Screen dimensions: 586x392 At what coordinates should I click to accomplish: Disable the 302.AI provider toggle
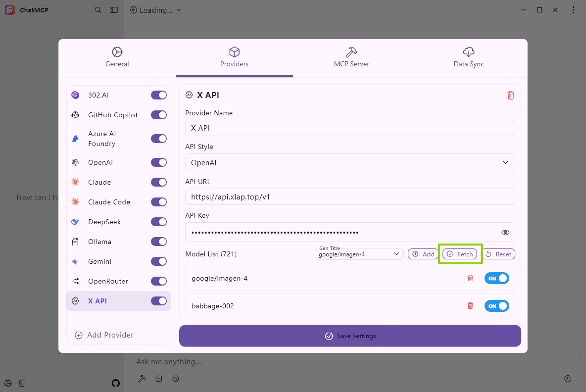159,95
